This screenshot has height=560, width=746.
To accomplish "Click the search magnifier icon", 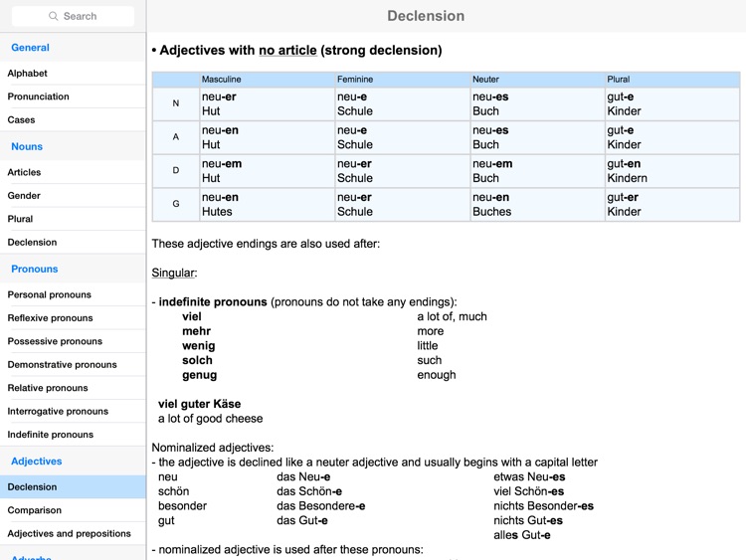I will pyautogui.click(x=54, y=16).
